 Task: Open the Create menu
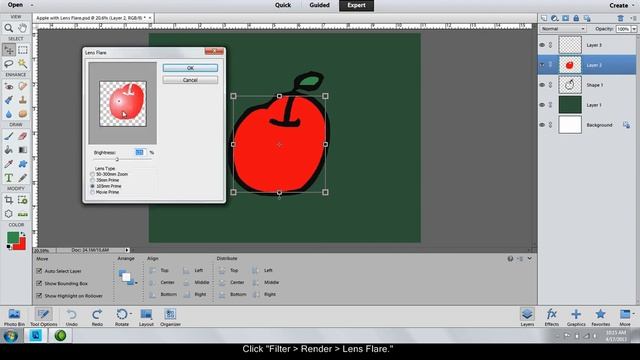(622, 5)
